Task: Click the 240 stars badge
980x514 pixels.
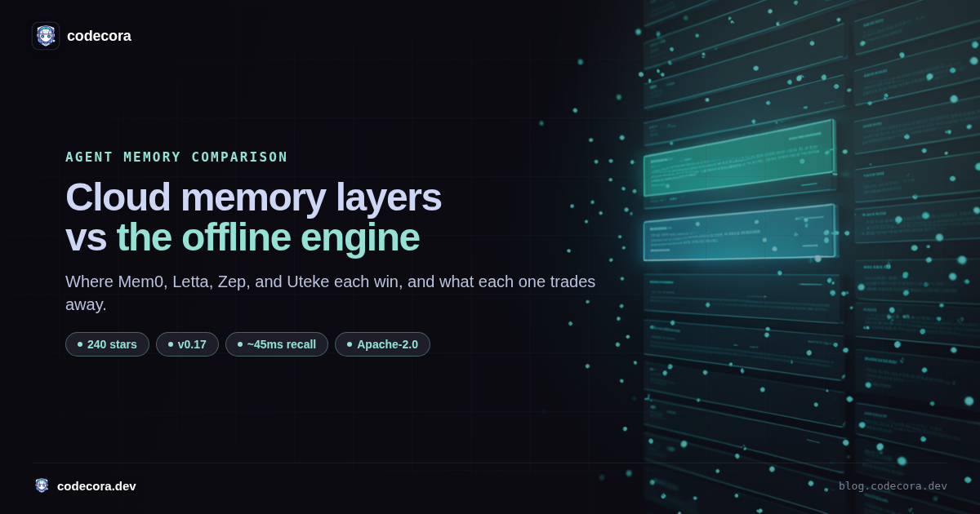Action: 107,344
